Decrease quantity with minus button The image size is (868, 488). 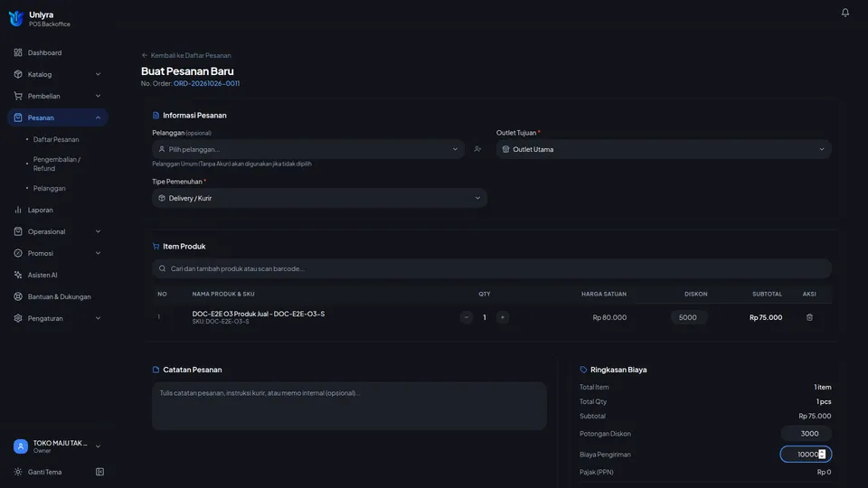coord(467,317)
